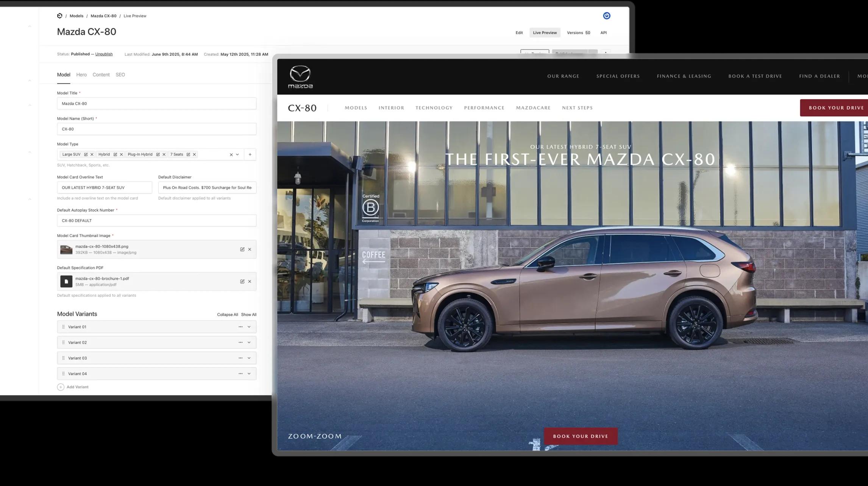Open the API view tab
Screen dimensions: 868x486
pyautogui.click(x=604, y=33)
